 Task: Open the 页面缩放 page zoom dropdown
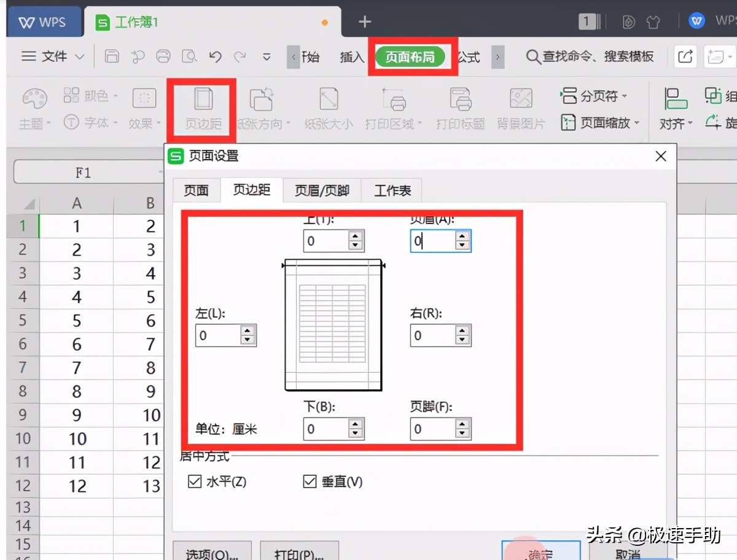(x=600, y=123)
